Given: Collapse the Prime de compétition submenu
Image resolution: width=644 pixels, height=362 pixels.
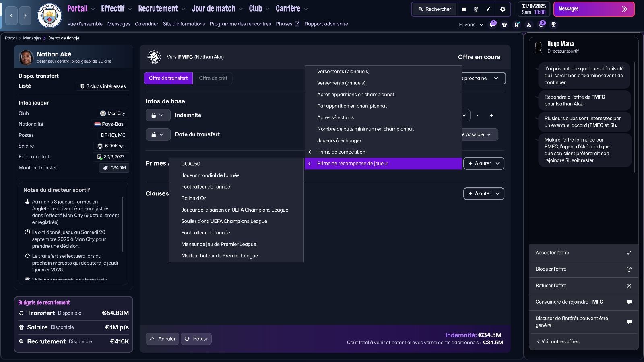Looking at the screenshot, I should pos(310,152).
